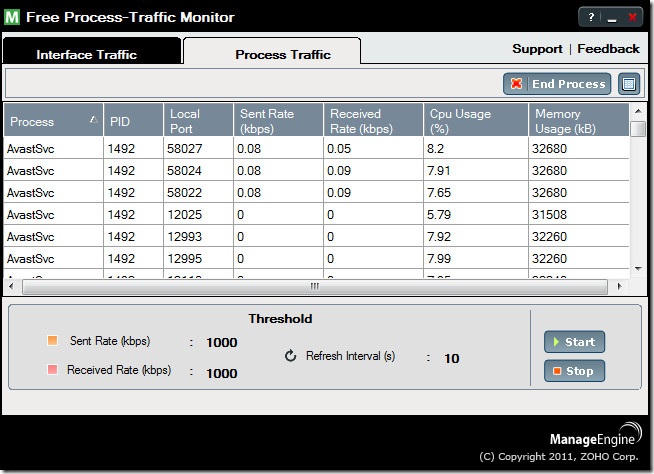Sort by Memory Usage (kB) column header
This screenshot has width=654, height=474.
[579, 120]
